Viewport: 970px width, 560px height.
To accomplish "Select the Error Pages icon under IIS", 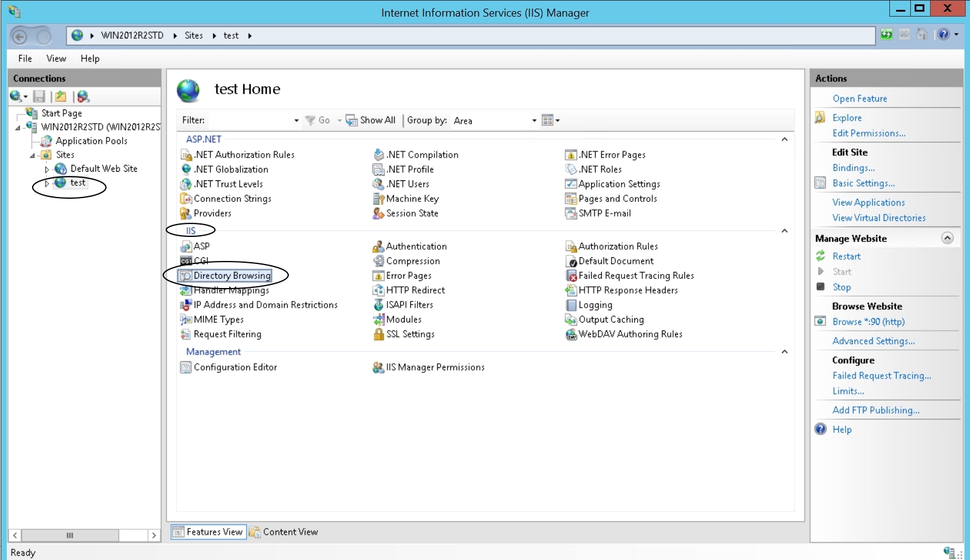I will pos(379,276).
